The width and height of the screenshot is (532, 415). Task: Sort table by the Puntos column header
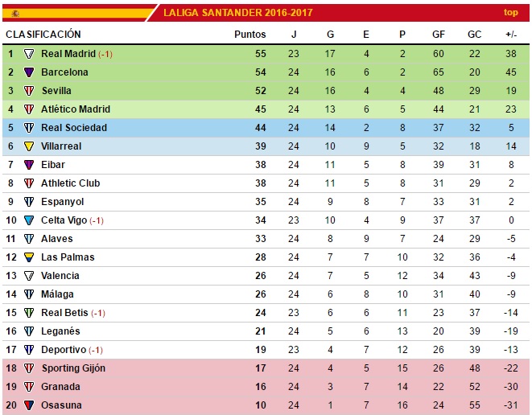pyautogui.click(x=250, y=35)
